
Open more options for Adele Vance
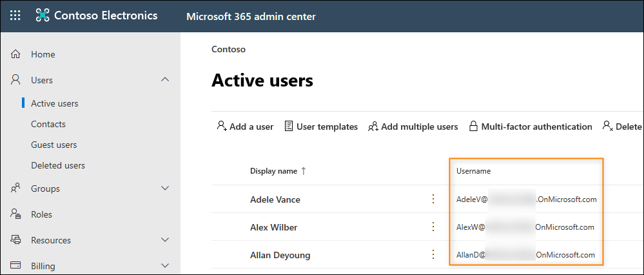point(433,199)
